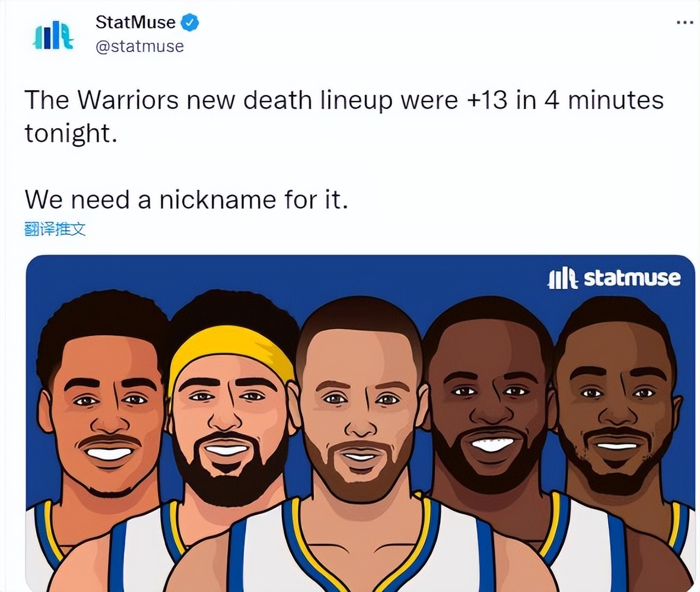Click the tweet text about Warriors death lineup
The width and height of the screenshot is (700, 592).
pos(343,116)
